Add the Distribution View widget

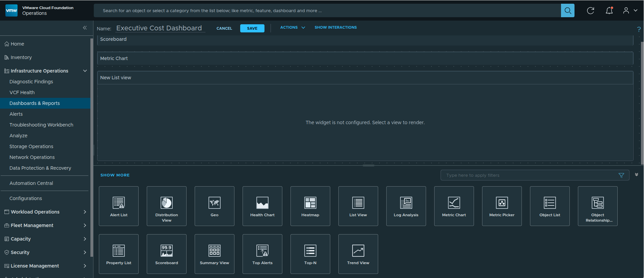pos(167,206)
